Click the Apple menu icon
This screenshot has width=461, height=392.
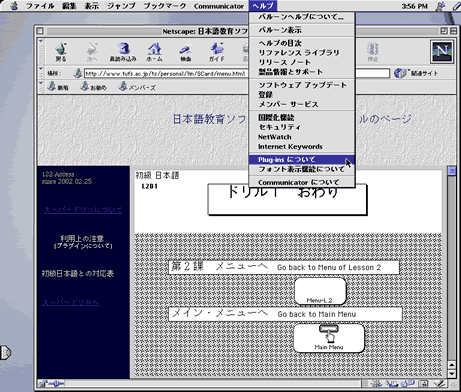pos(14,6)
